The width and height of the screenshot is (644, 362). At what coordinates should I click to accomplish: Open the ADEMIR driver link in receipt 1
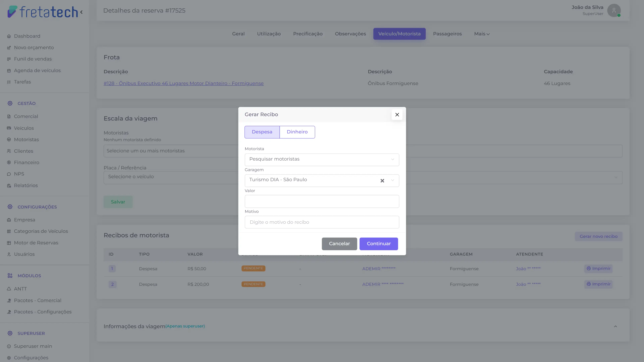tap(379, 269)
